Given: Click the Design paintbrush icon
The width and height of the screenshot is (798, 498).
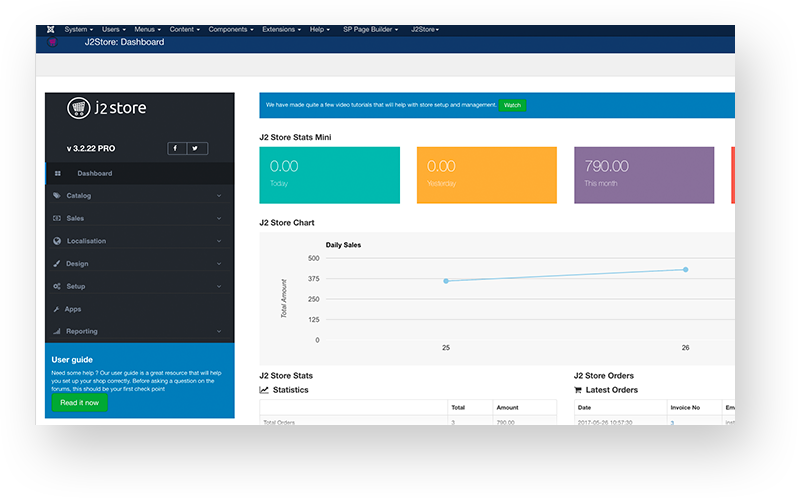Looking at the screenshot, I should tap(57, 264).
